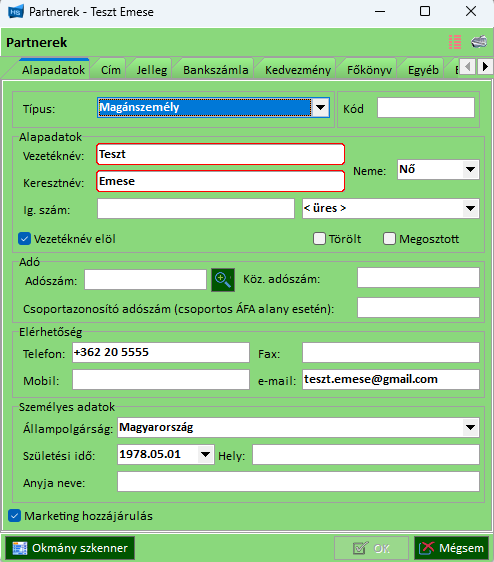Enable the Törölt checkbox
Viewport: 494px width, 562px height.
coord(319,239)
